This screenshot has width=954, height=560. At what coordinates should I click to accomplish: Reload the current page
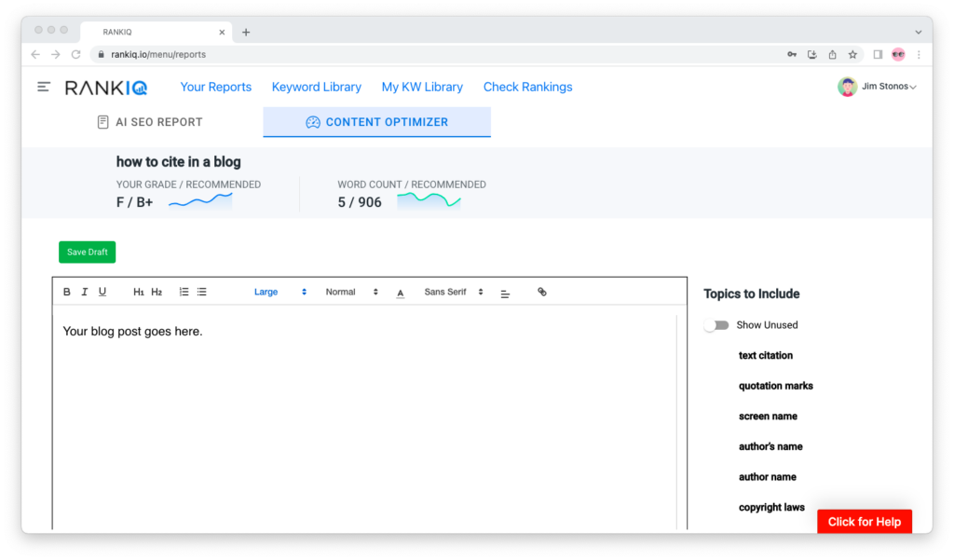pos(76,54)
